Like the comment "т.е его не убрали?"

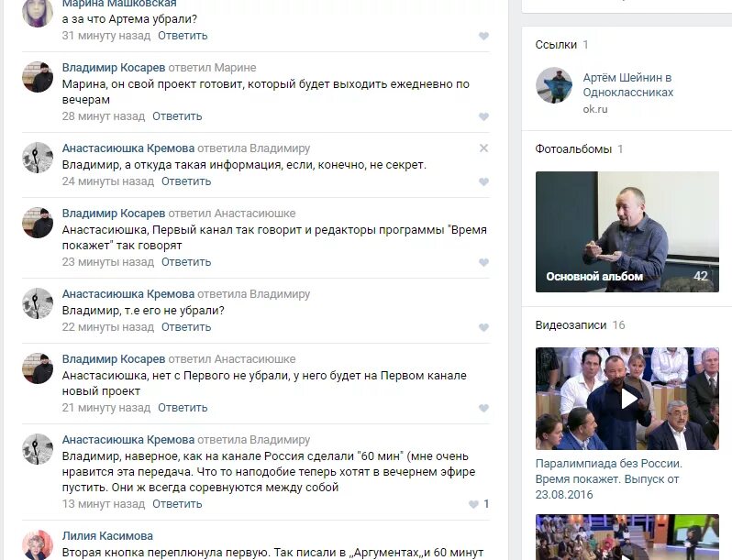[x=483, y=328]
